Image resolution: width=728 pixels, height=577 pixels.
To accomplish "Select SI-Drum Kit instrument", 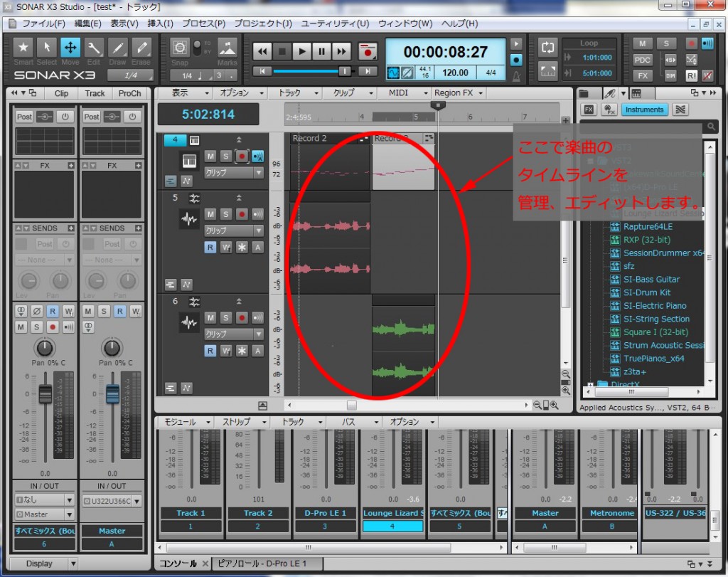I will tap(647, 292).
